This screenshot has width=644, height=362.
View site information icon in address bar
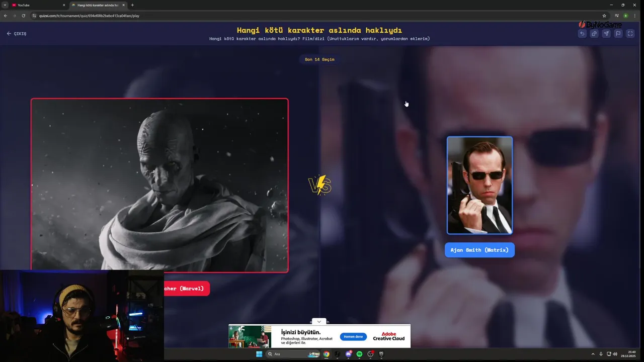tap(34, 16)
